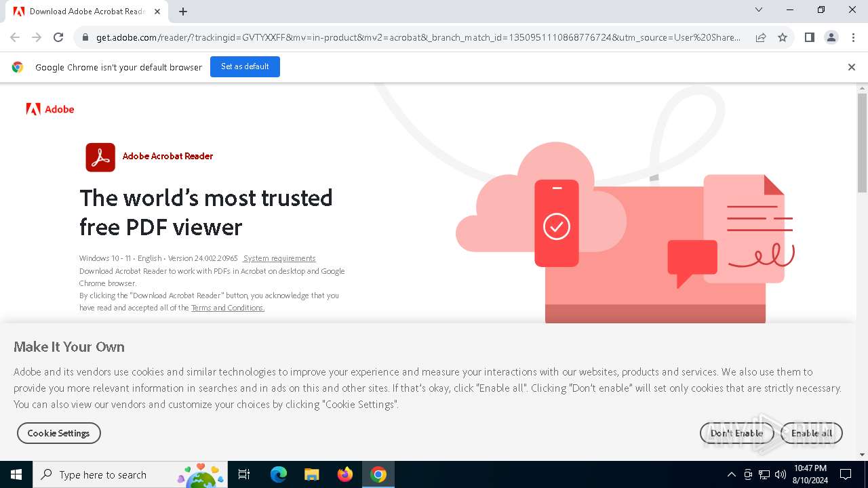
Task: Open Task View on taskbar
Action: (x=244, y=474)
